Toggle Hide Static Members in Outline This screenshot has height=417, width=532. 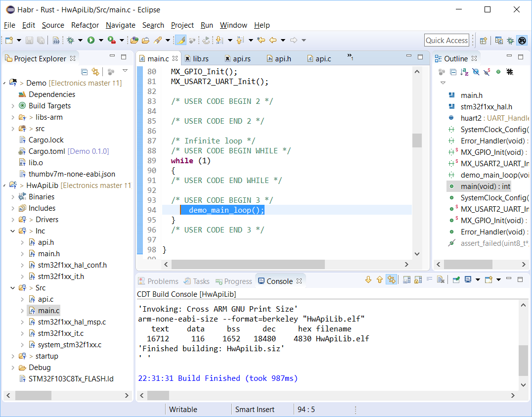click(487, 72)
